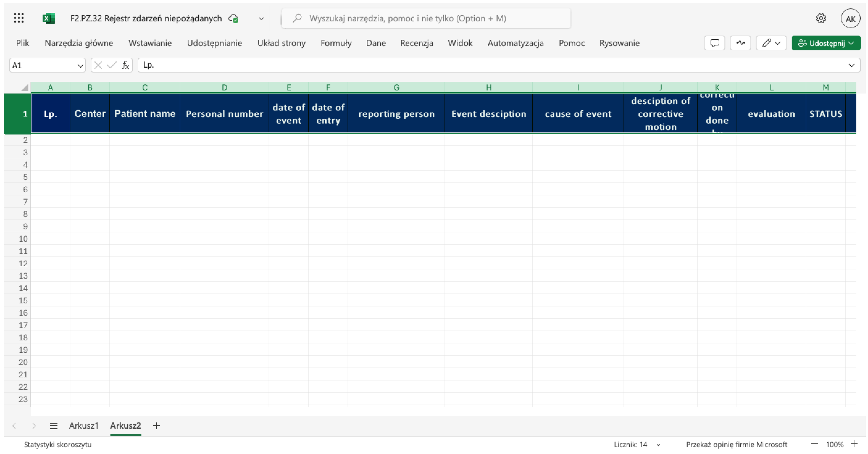Open Settings via the gear icon
This screenshot has height=454, width=868.
[x=821, y=18]
